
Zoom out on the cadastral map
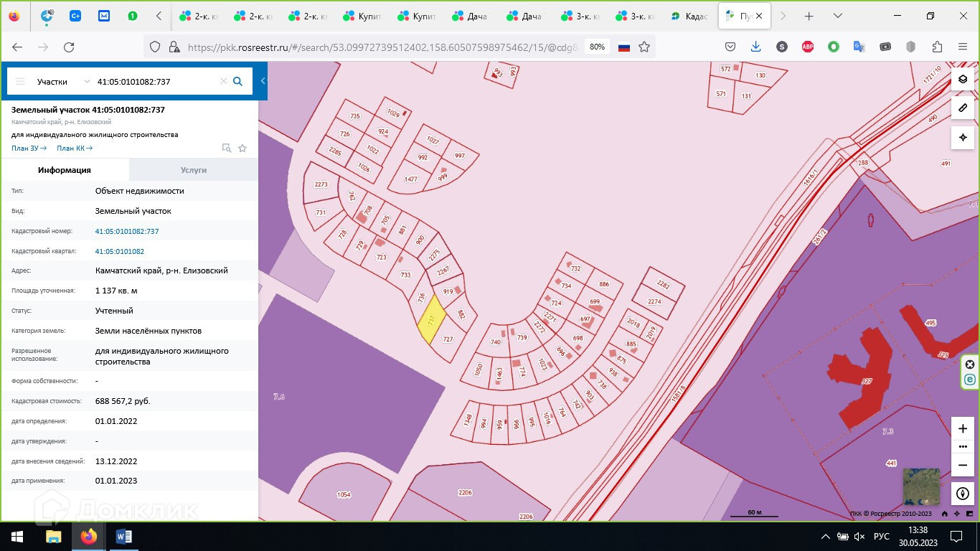pyautogui.click(x=963, y=465)
